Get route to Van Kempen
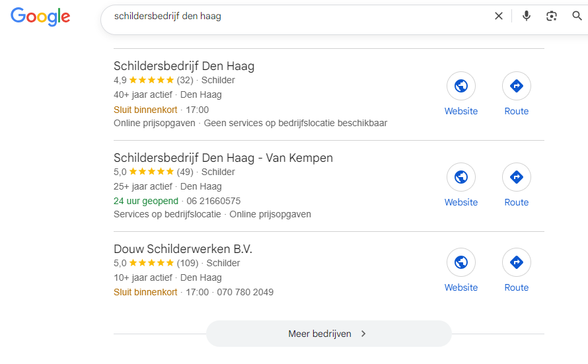Viewport: 588px width, 364px height. pyautogui.click(x=517, y=177)
